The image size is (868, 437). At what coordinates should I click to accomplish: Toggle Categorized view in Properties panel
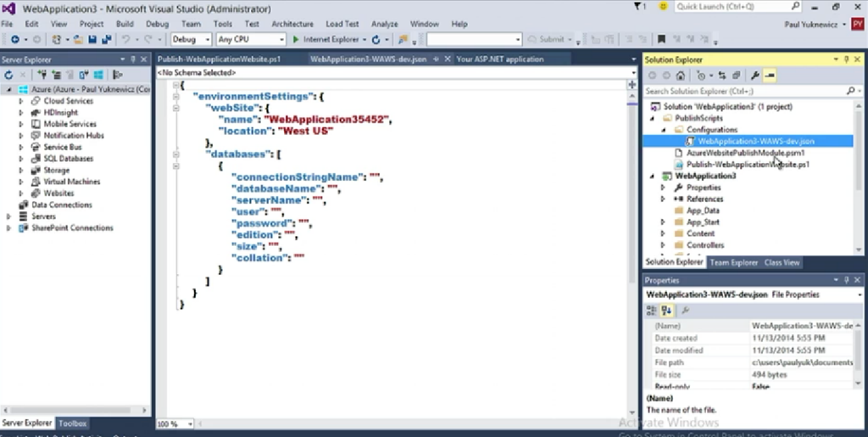652,311
